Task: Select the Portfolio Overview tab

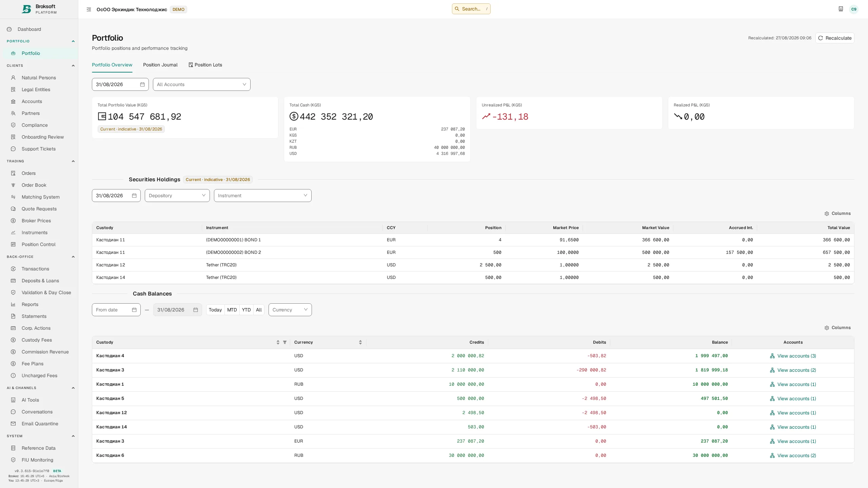Action: [x=112, y=65]
